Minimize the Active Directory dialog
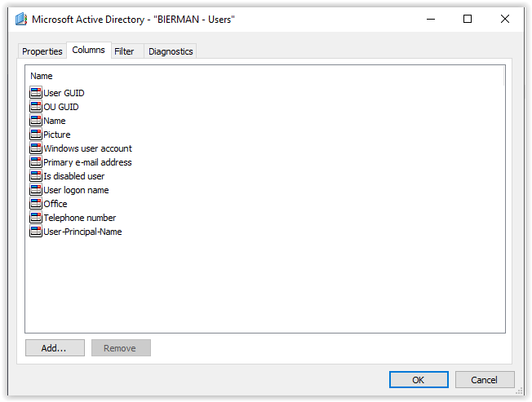The height and width of the screenshot is (402, 532). (431, 19)
